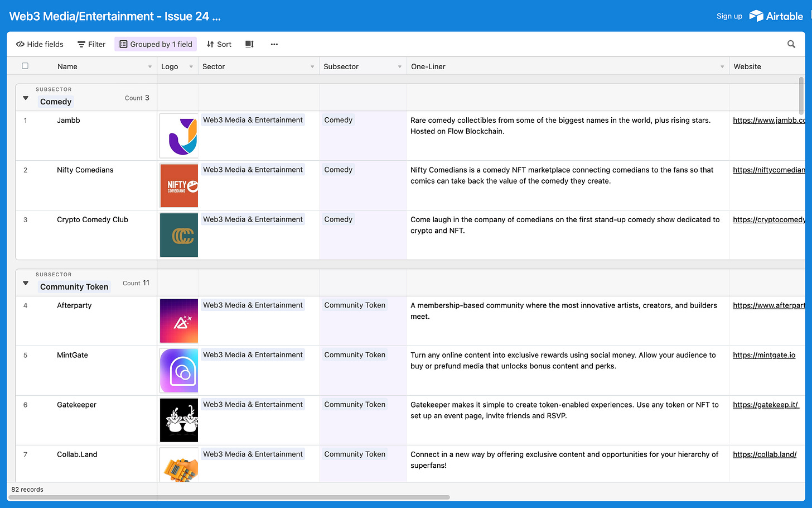Open the afterparty website link
The image size is (812, 508).
coord(769,305)
